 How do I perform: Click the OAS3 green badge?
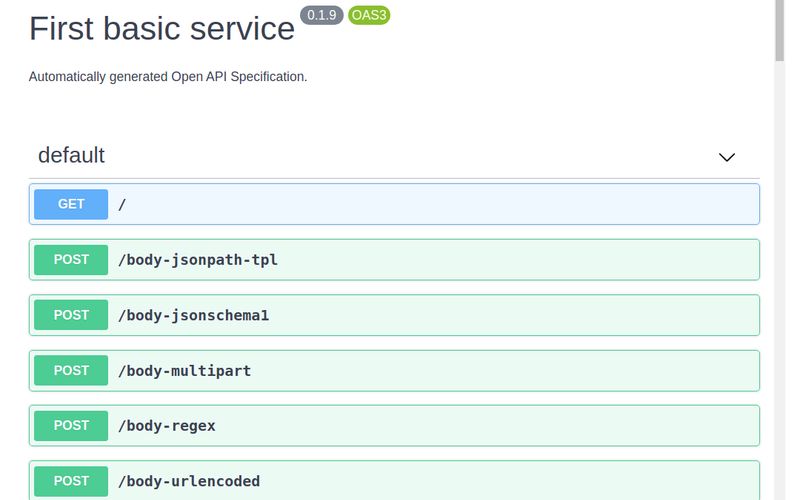(369, 15)
